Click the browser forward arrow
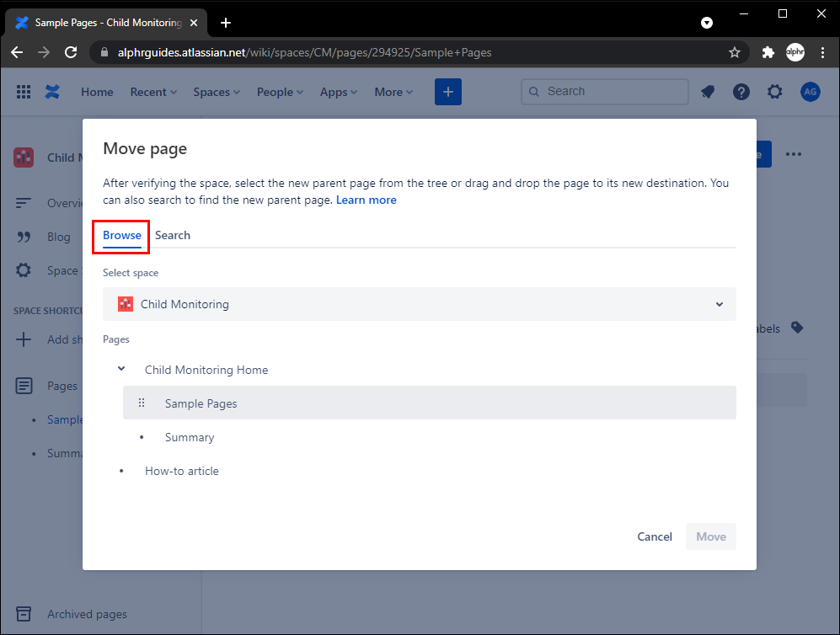 tap(44, 52)
